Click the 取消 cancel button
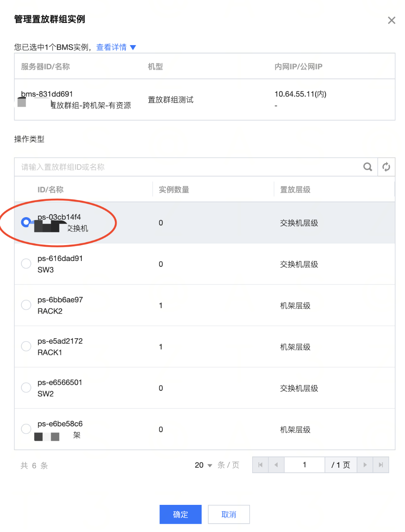This screenshot has height=532, width=405. [x=229, y=514]
